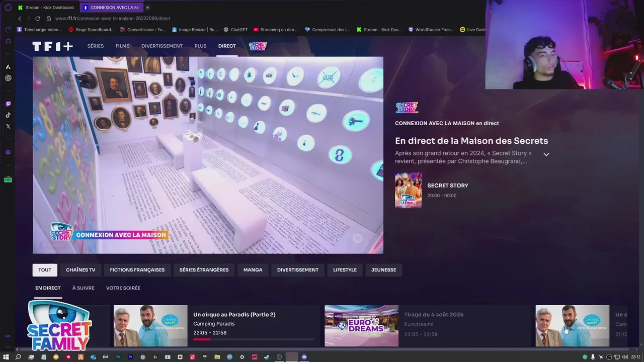Open Un cirque au Paradis (Partie 2) card

[x=216, y=326]
